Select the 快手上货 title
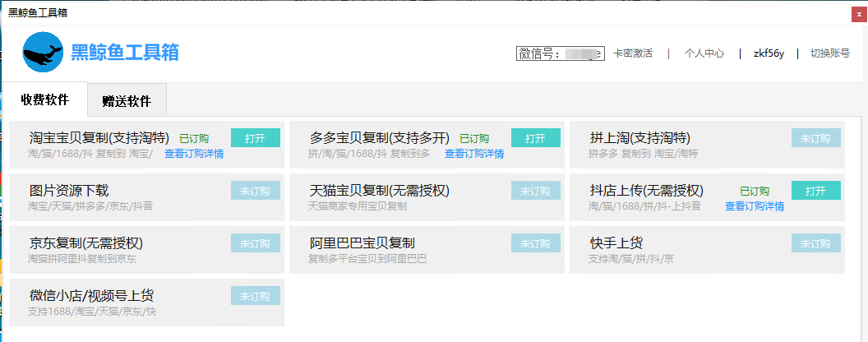This screenshot has width=868, height=342. tap(616, 243)
